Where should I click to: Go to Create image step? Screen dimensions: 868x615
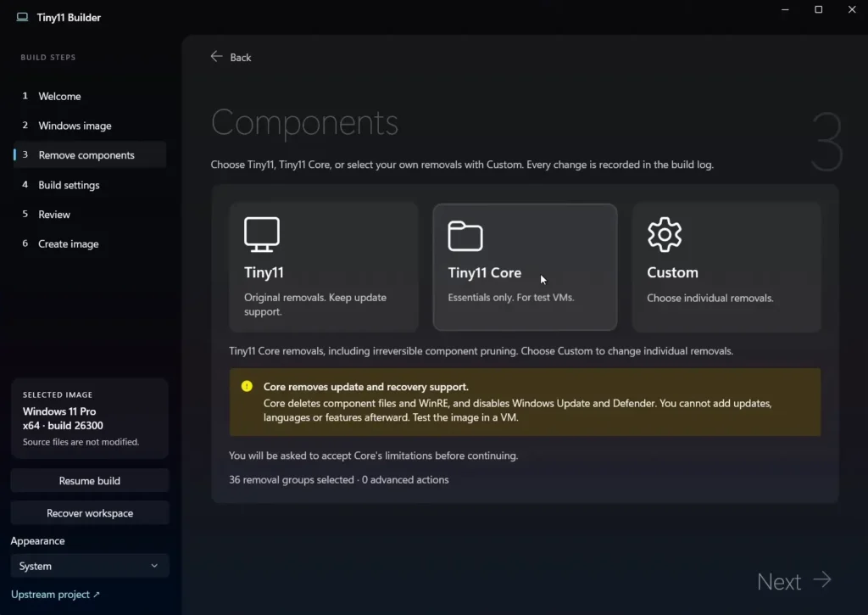point(90,243)
